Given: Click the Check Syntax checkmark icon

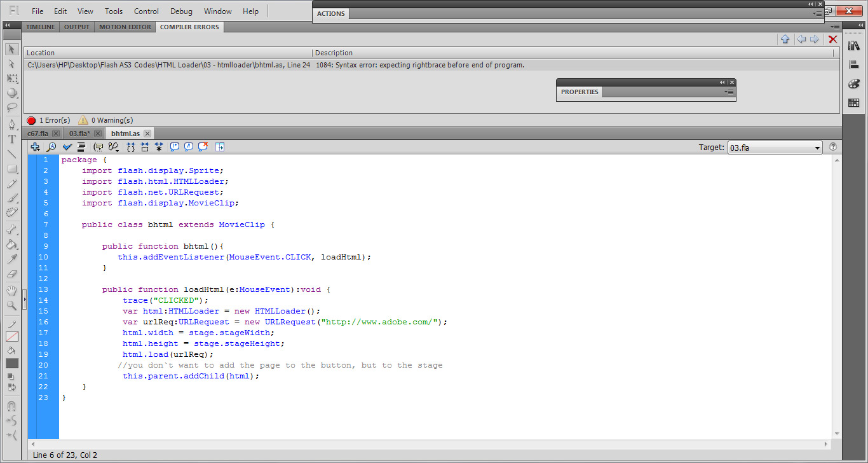Looking at the screenshot, I should coord(67,147).
